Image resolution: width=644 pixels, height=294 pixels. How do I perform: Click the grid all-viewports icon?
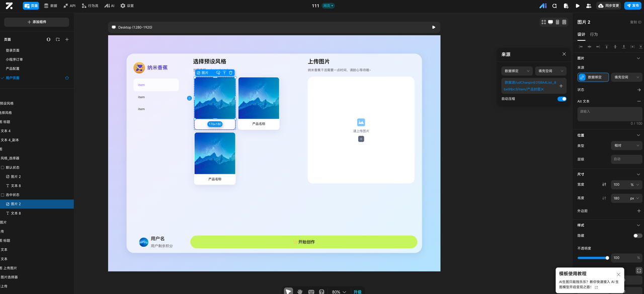(543, 22)
